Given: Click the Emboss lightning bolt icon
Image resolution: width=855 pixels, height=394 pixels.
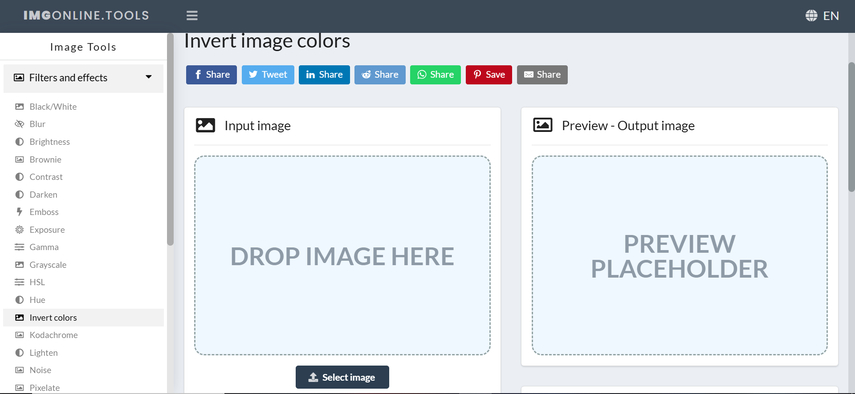Looking at the screenshot, I should tap(19, 212).
